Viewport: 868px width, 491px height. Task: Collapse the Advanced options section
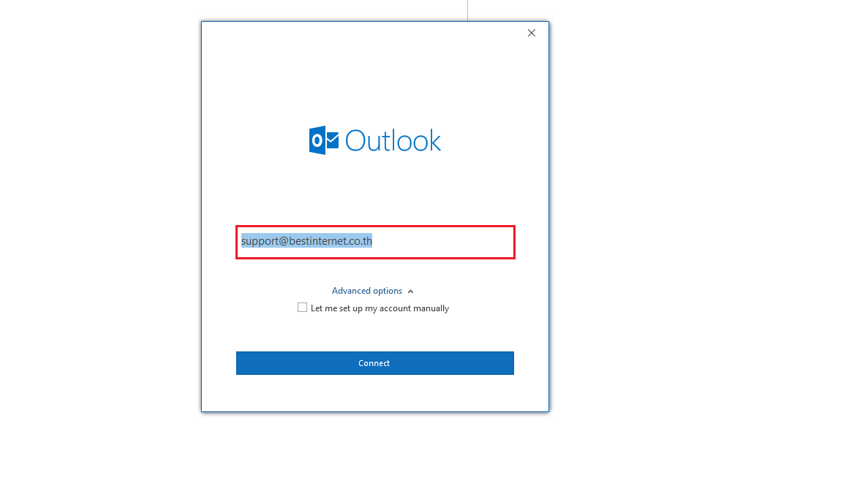[x=372, y=291]
